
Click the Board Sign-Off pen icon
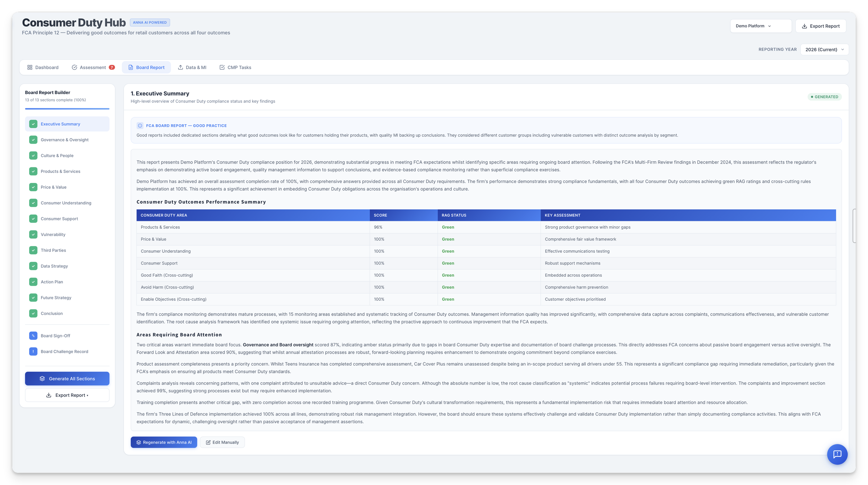click(33, 336)
